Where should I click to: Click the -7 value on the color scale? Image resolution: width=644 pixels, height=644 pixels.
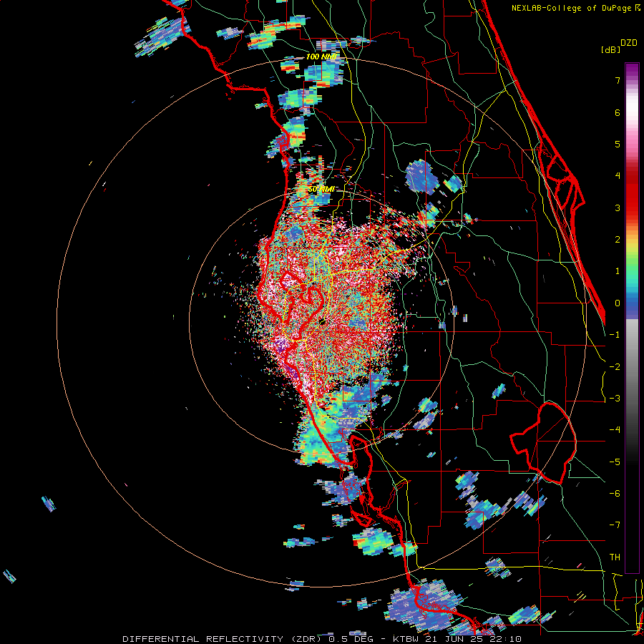[615, 525]
